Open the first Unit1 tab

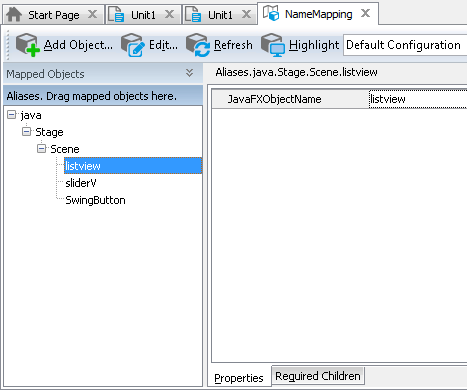pyautogui.click(x=143, y=15)
